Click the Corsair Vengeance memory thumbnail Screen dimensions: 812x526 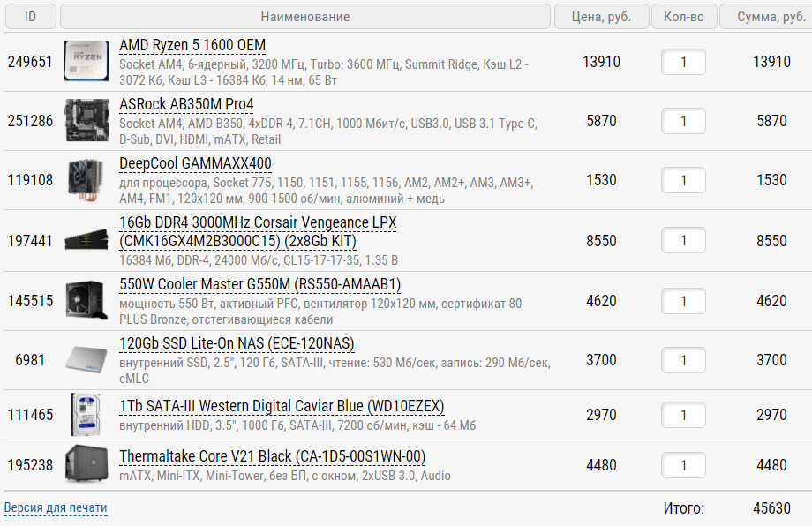click(x=86, y=240)
